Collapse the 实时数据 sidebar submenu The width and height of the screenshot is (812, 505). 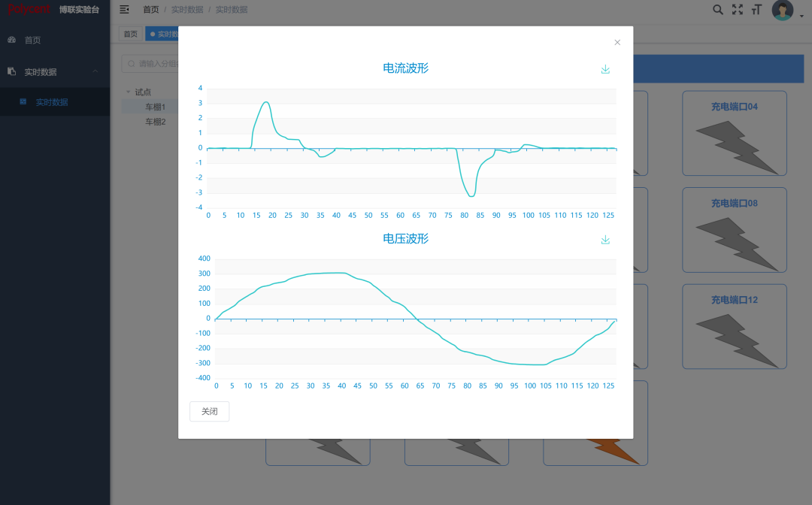[95, 72]
